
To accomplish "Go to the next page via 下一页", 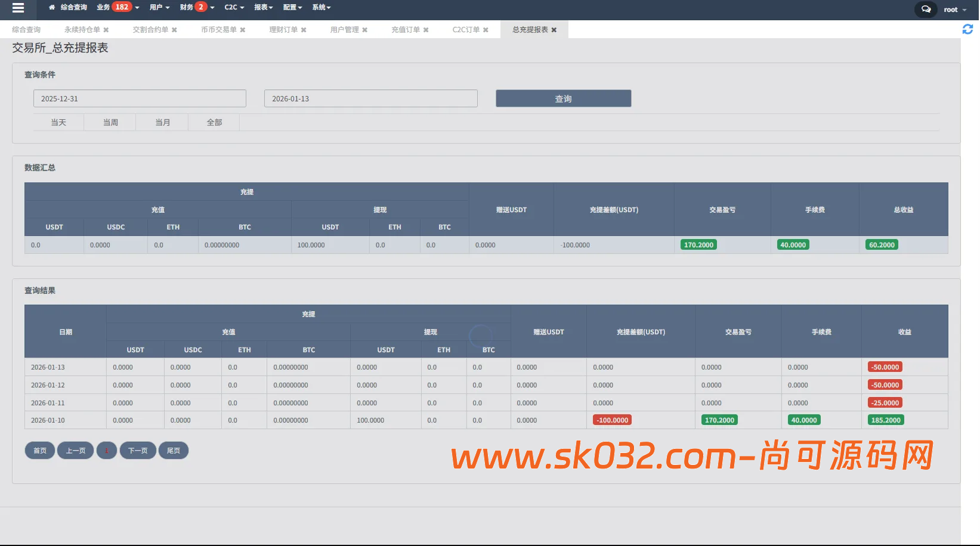I will click(x=138, y=450).
